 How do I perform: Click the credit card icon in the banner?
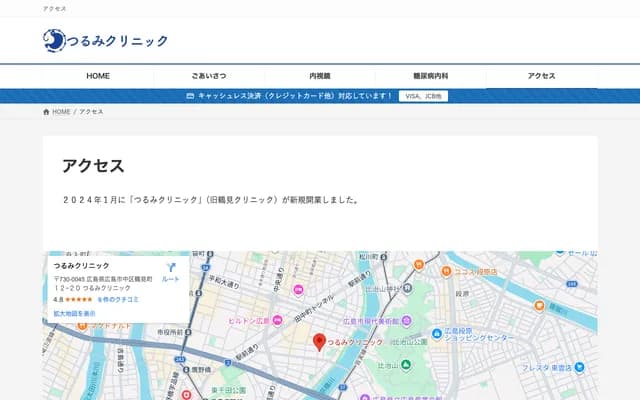(190, 96)
